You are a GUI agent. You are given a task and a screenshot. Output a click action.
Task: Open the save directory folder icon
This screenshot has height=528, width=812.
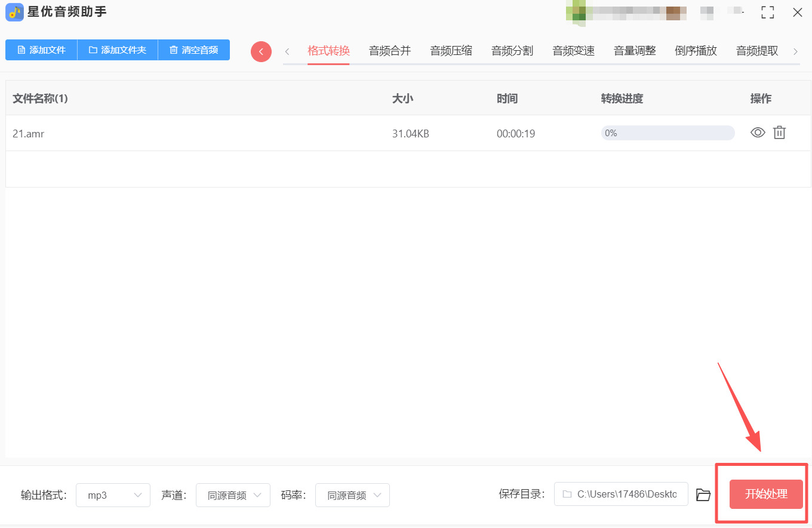[x=703, y=495]
